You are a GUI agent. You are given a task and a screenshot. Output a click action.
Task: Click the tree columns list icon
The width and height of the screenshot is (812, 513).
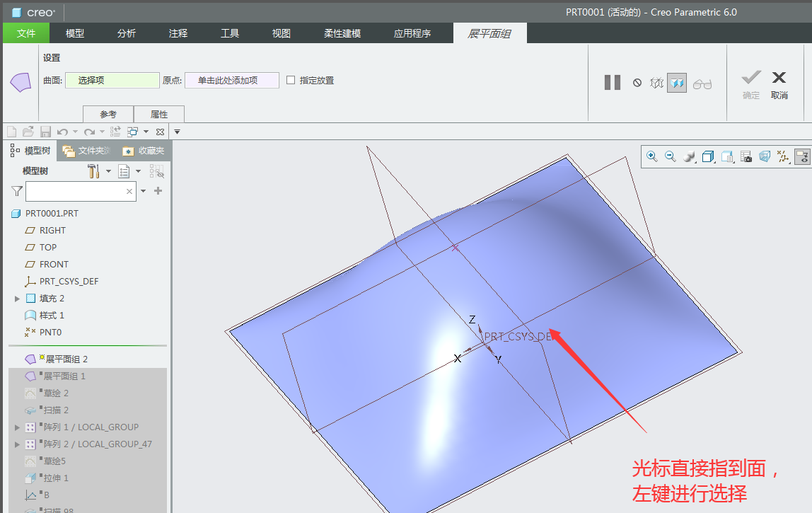(x=124, y=171)
